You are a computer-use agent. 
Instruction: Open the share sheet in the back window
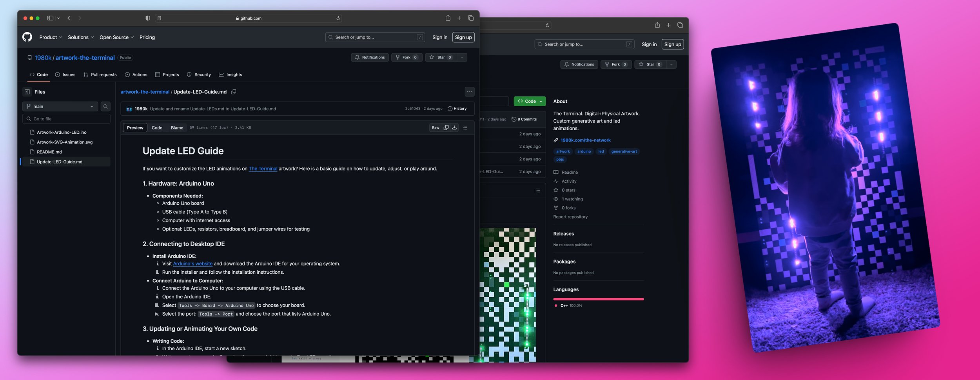click(657, 25)
